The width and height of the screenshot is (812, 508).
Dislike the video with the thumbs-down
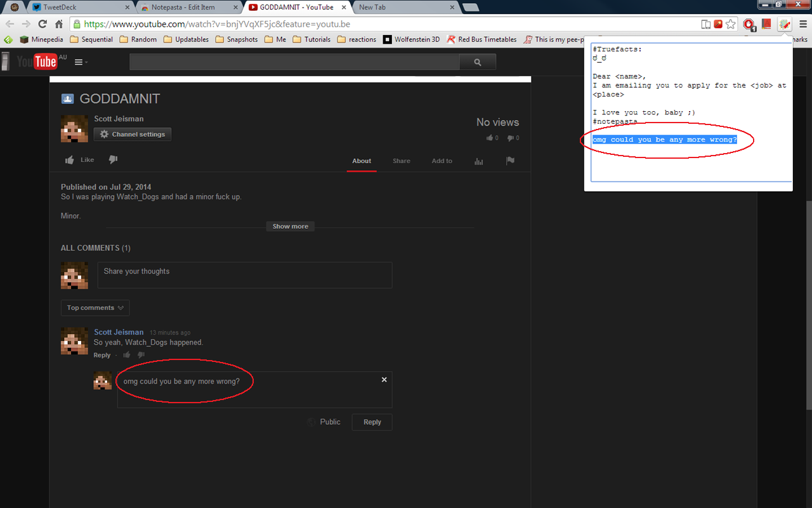coord(113,160)
